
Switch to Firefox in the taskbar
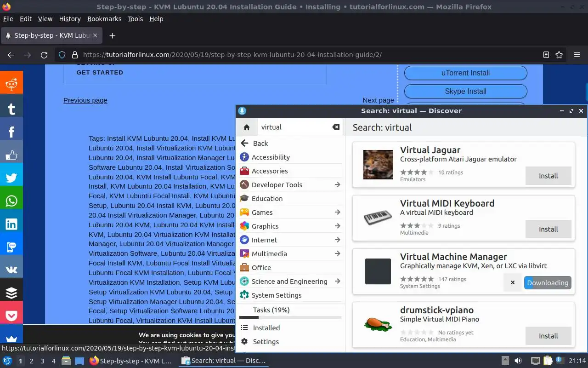click(131, 361)
